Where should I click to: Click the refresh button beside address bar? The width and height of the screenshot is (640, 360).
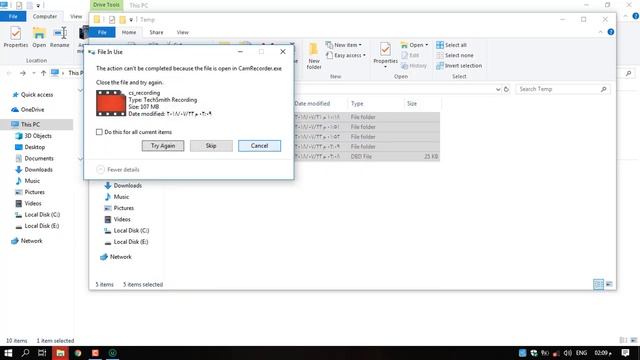click(506, 89)
